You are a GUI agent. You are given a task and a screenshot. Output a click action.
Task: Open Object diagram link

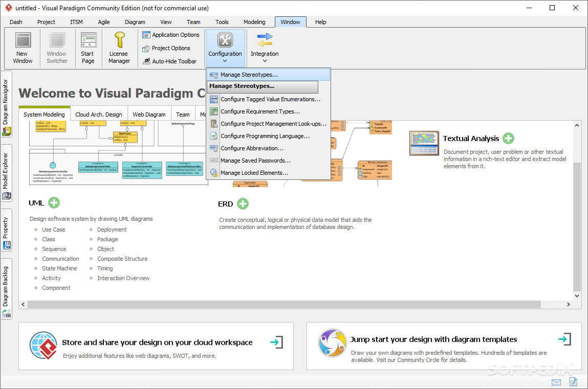[x=106, y=249]
